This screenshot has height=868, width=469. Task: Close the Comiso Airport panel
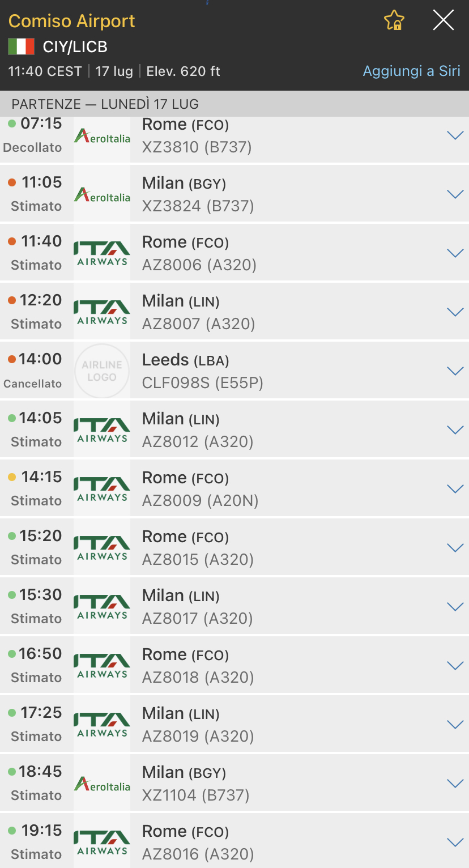[x=443, y=21]
